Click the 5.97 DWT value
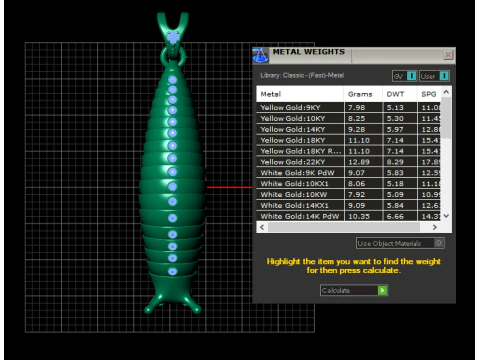Image resolution: width=480 pixels, height=360 pixels. click(395, 129)
